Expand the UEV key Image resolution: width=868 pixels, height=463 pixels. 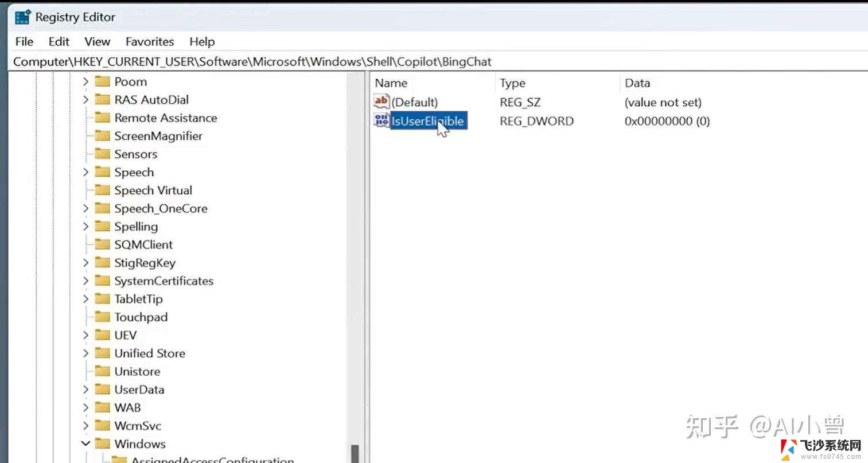(85, 335)
